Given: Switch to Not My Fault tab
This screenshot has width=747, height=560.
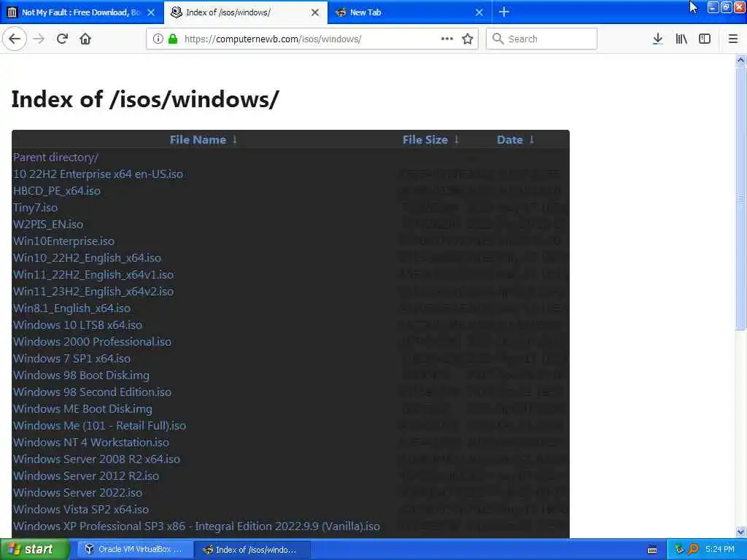Looking at the screenshot, I should click(82, 12).
